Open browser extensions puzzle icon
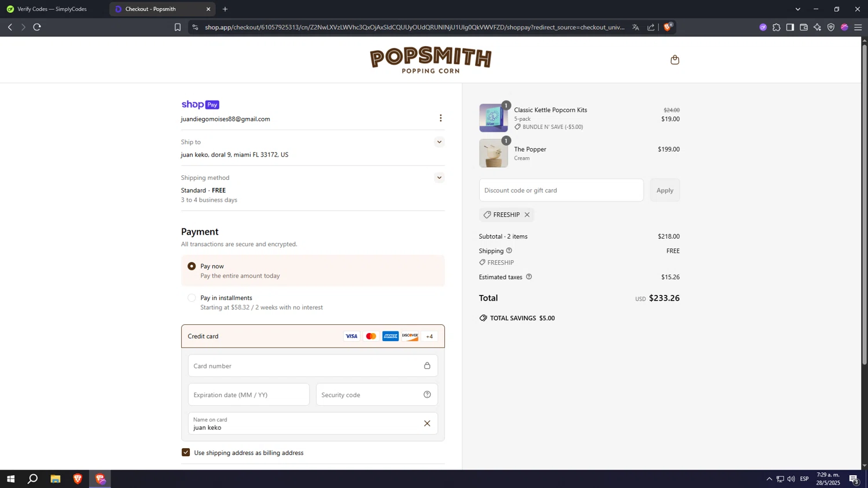This screenshot has width=868, height=488. tap(777, 27)
